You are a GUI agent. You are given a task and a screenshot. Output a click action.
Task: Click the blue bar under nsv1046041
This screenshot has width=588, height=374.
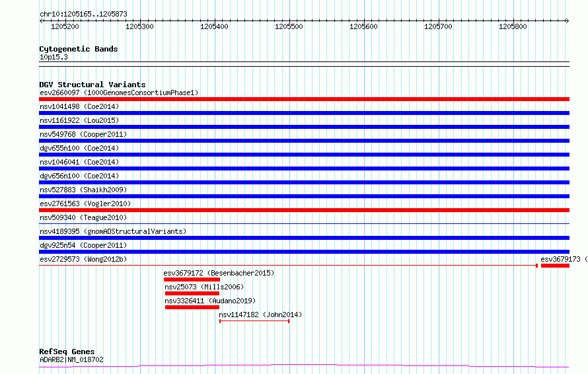click(304, 168)
